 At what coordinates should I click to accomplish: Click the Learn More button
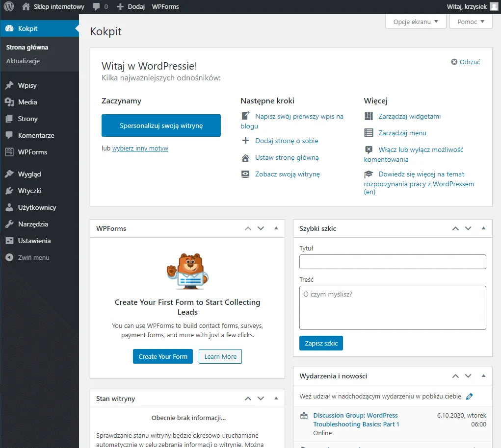[220, 356]
